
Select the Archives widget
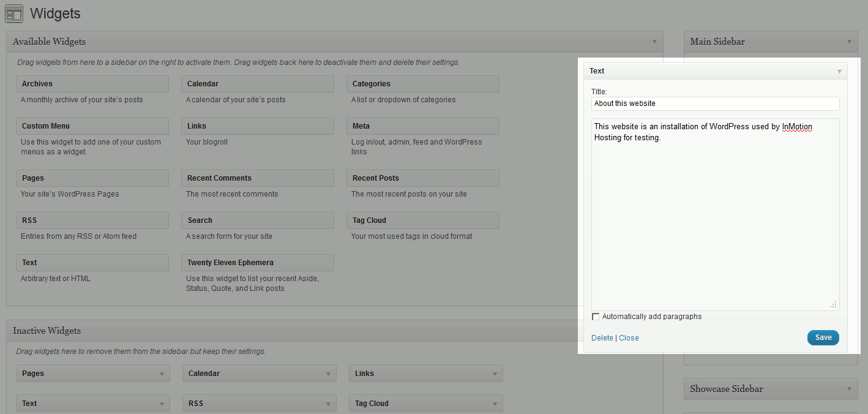click(x=92, y=83)
